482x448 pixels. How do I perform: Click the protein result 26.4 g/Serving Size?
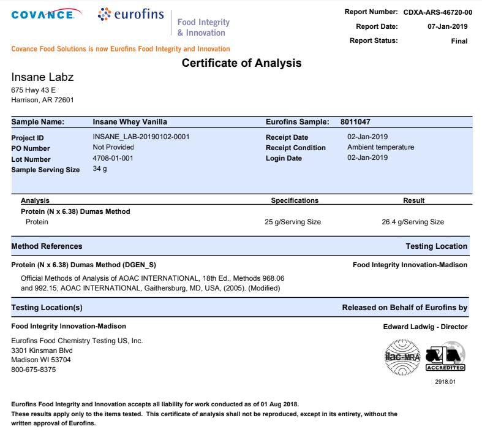click(x=413, y=222)
